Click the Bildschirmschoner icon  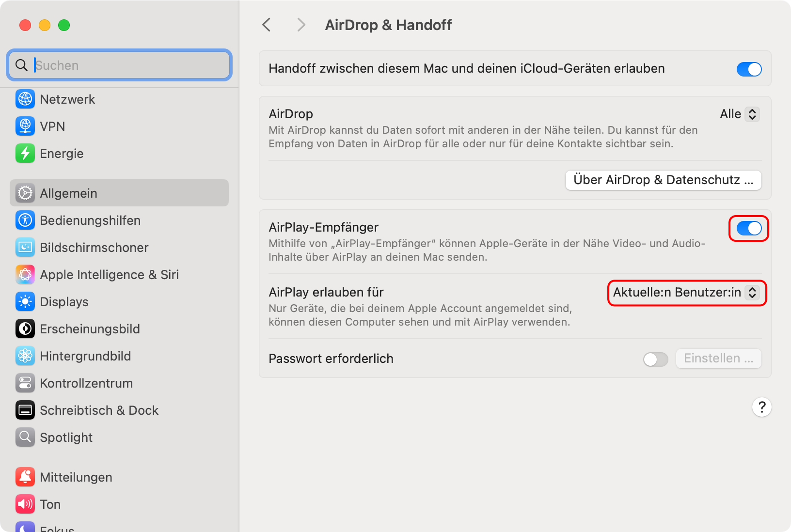pos(25,248)
